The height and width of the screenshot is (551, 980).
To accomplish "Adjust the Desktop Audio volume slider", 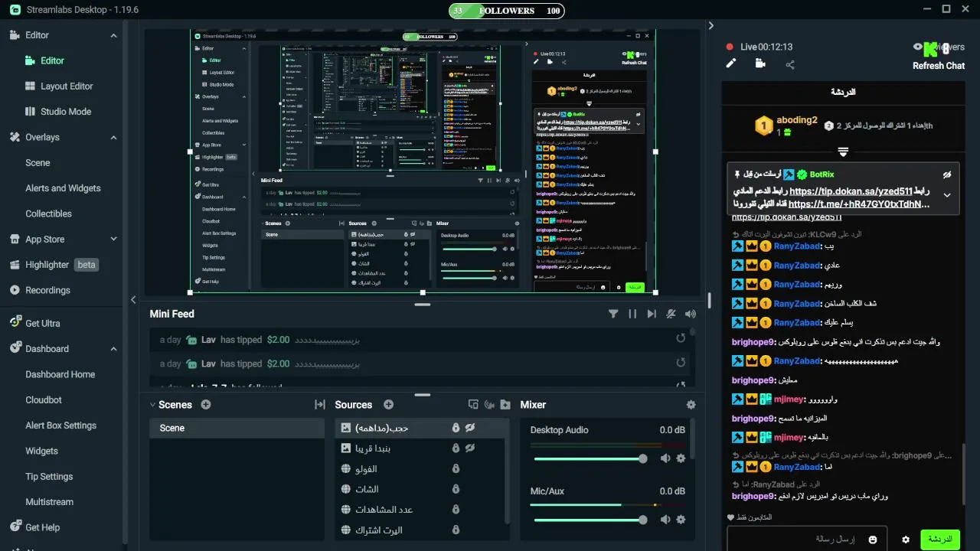I will [x=590, y=458].
